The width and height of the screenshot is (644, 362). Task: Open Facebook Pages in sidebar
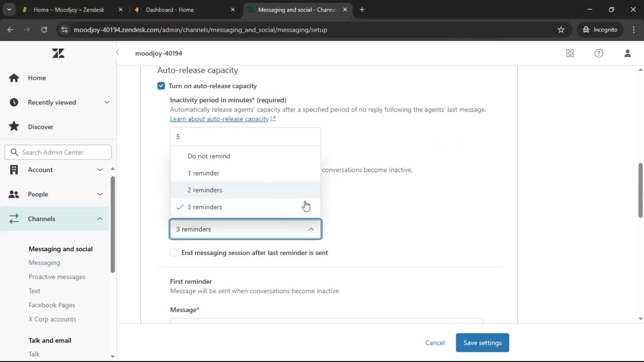click(52, 305)
